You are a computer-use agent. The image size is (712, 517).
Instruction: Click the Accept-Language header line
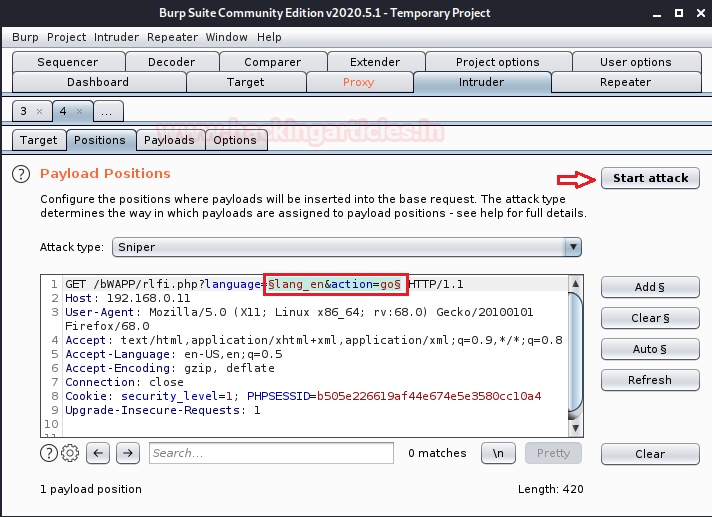(174, 354)
